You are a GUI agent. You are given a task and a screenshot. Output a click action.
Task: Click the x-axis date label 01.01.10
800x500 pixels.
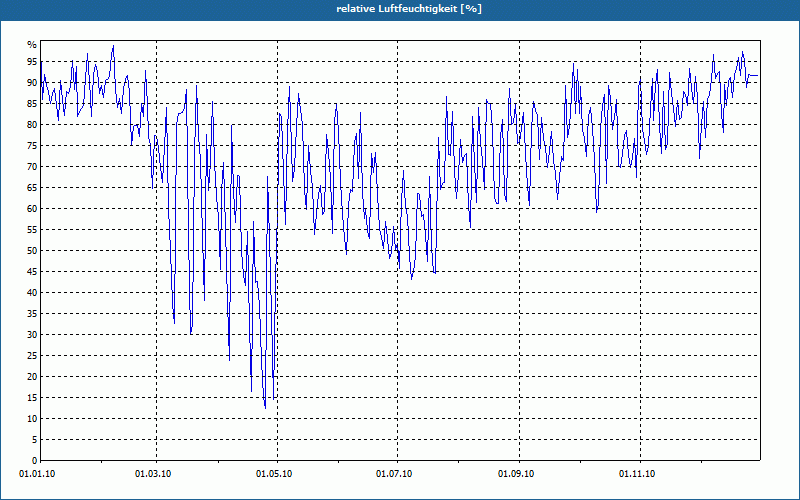pyautogui.click(x=37, y=474)
